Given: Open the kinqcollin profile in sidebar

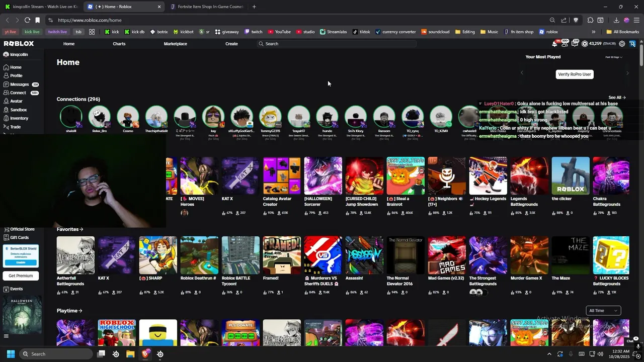Looking at the screenshot, I should pyautogui.click(x=16, y=54).
